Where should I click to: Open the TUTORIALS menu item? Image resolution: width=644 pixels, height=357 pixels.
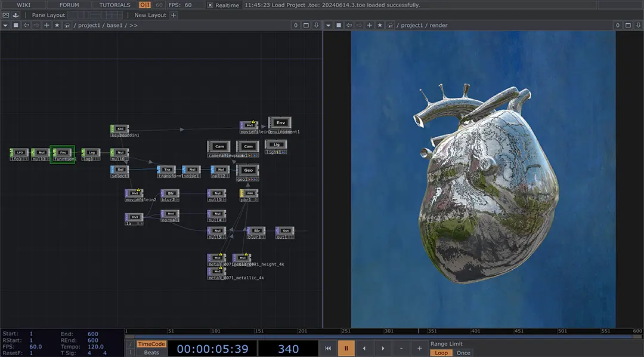tap(114, 5)
